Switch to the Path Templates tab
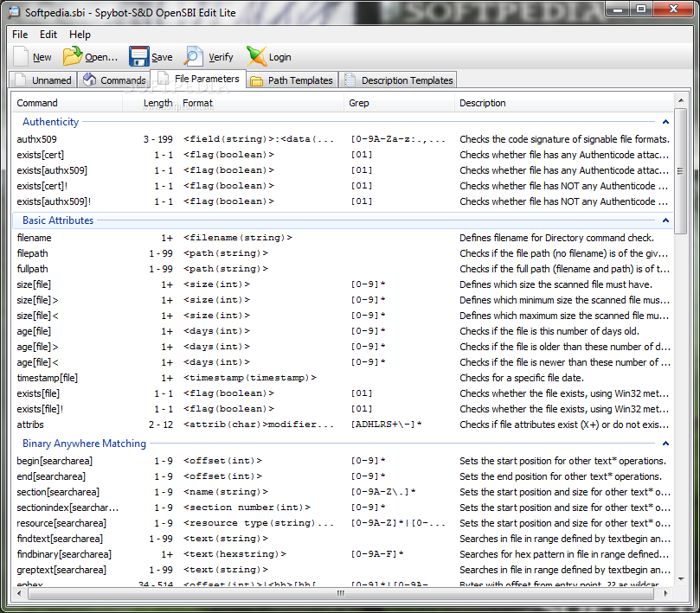The height and width of the screenshot is (613, 700). click(292, 80)
